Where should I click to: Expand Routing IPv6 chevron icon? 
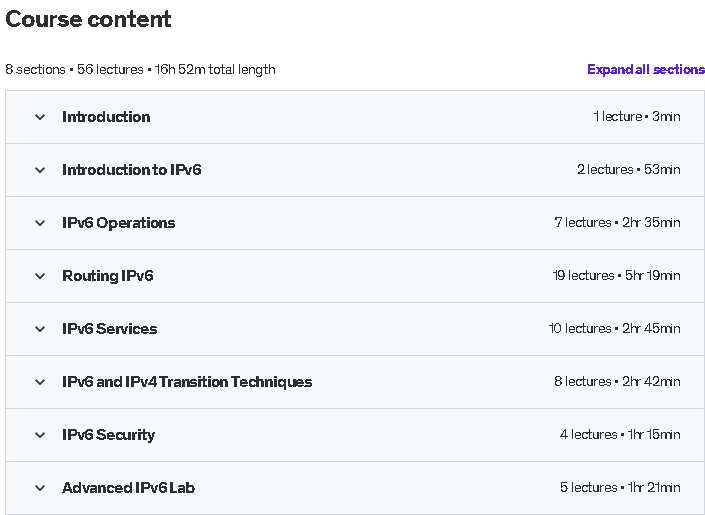pyautogui.click(x=40, y=276)
